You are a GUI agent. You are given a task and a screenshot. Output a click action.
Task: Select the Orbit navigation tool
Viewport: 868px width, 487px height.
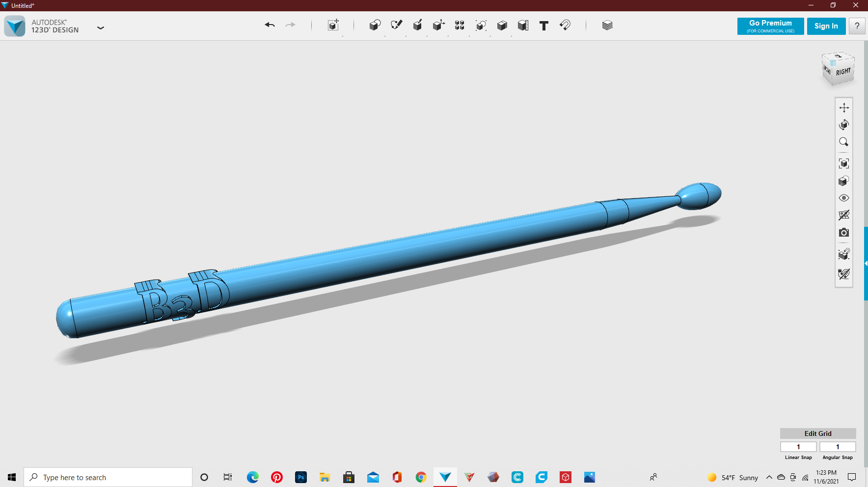pos(844,125)
